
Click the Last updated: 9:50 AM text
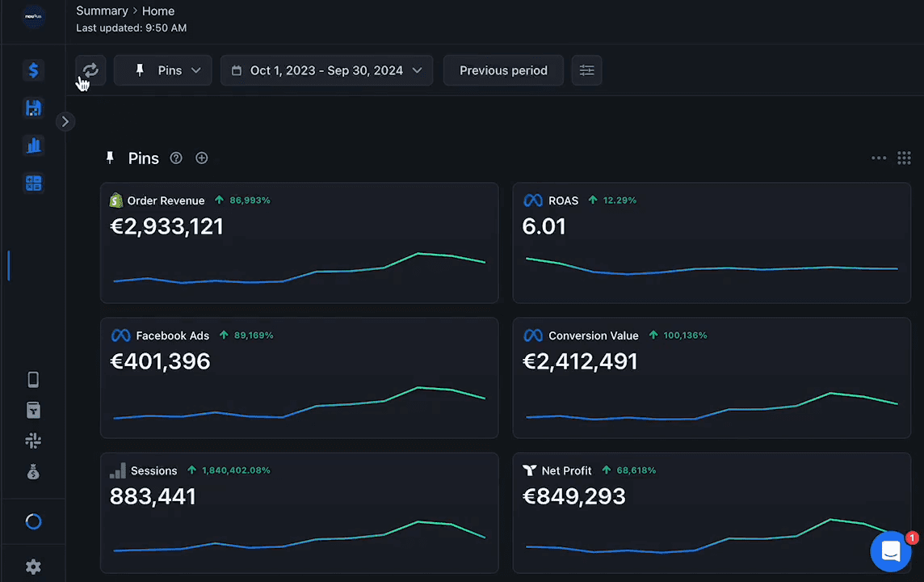tap(132, 27)
